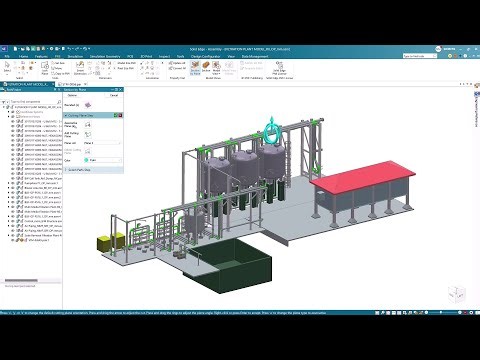Expand the Coordinate Systems tree node
This screenshot has height=360, width=480.
tap(9, 112)
